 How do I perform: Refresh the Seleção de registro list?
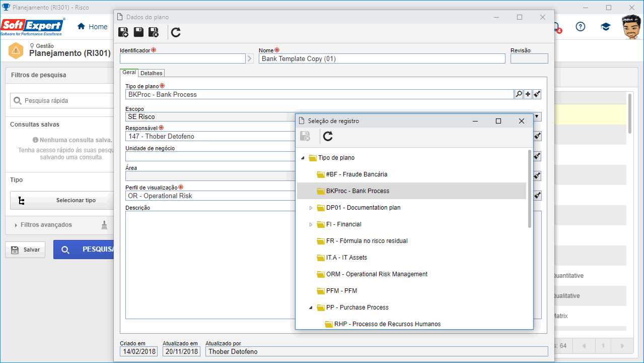(x=328, y=136)
